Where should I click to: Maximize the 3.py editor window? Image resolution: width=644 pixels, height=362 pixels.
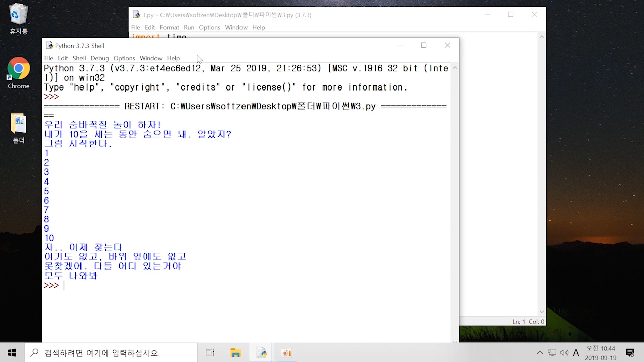point(511,15)
